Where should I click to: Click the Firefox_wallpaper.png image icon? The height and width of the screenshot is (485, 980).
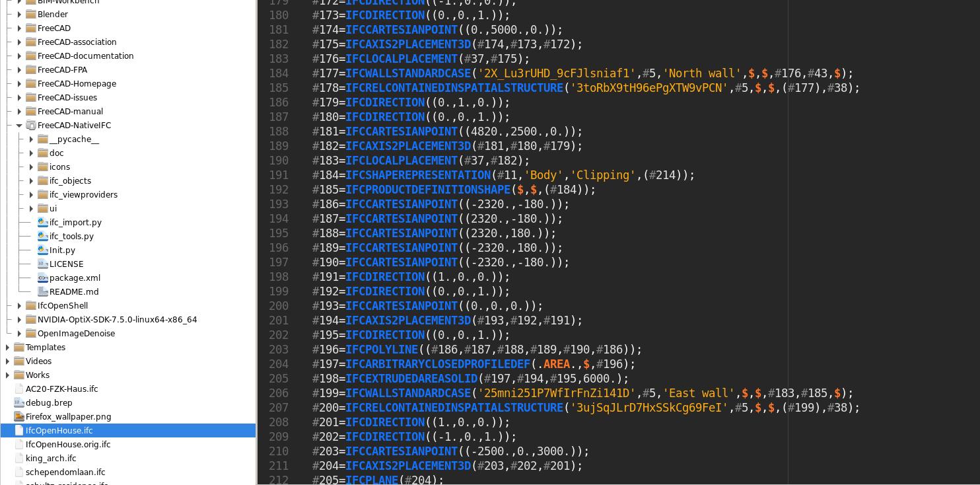click(19, 417)
